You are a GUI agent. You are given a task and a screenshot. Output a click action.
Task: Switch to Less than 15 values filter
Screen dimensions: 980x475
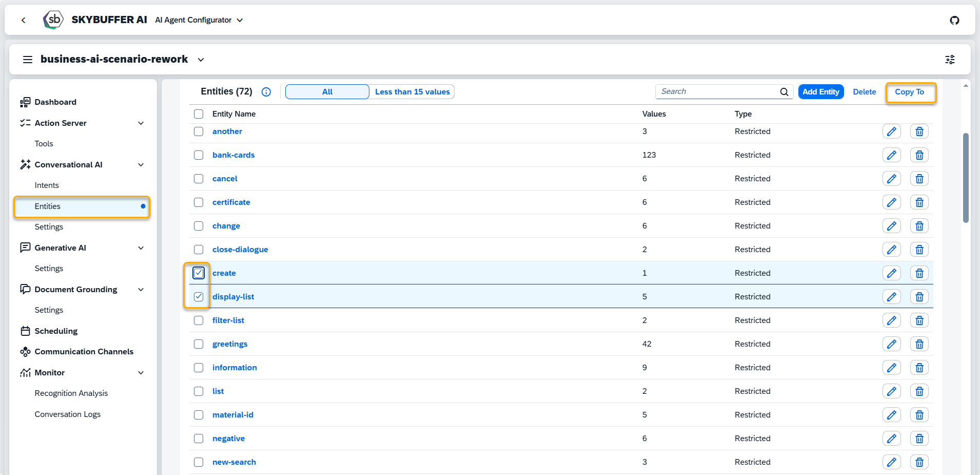coord(412,92)
